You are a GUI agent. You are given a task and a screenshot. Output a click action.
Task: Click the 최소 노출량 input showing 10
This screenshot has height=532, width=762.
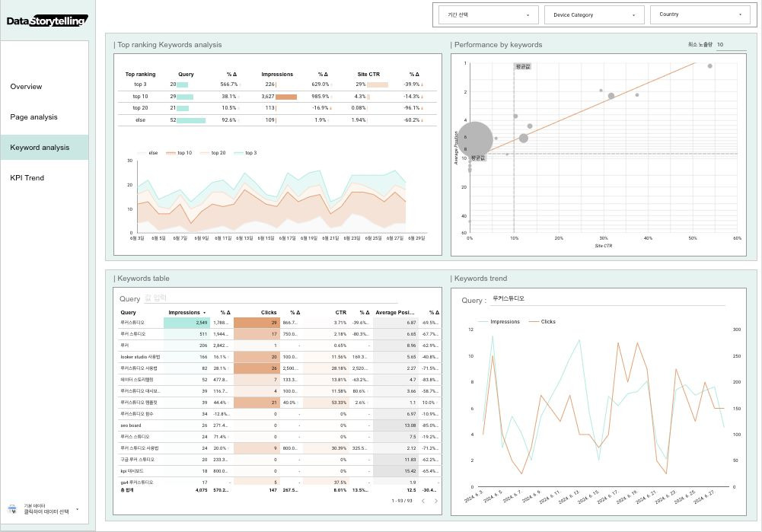731,45
